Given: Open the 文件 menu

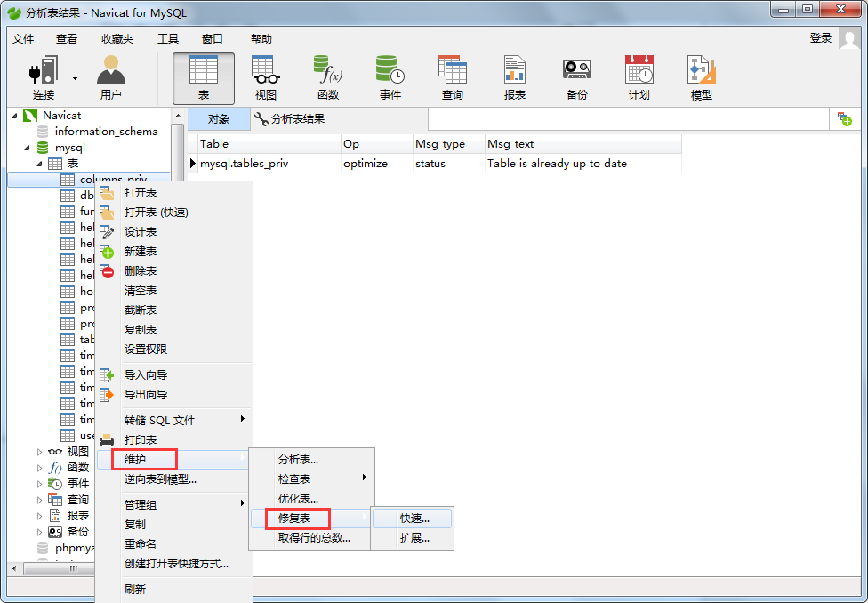Looking at the screenshot, I should point(23,39).
